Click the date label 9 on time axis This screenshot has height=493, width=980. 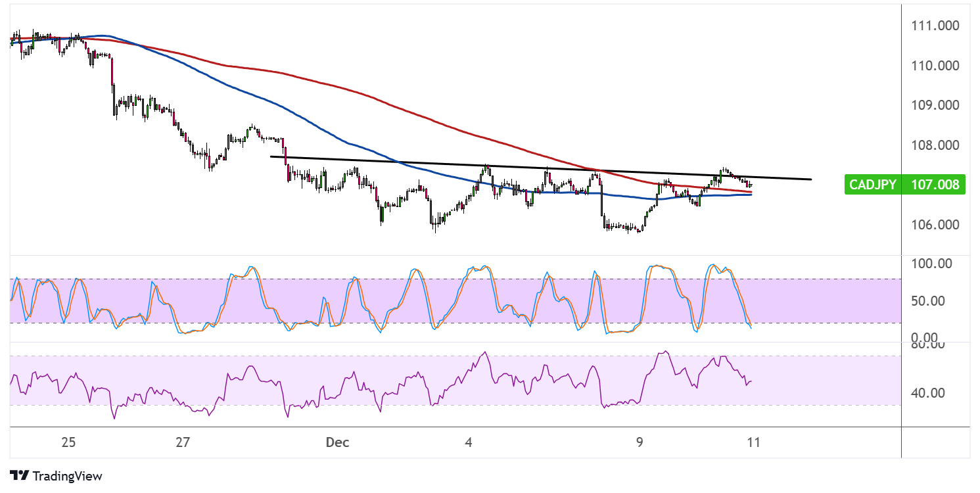click(640, 442)
